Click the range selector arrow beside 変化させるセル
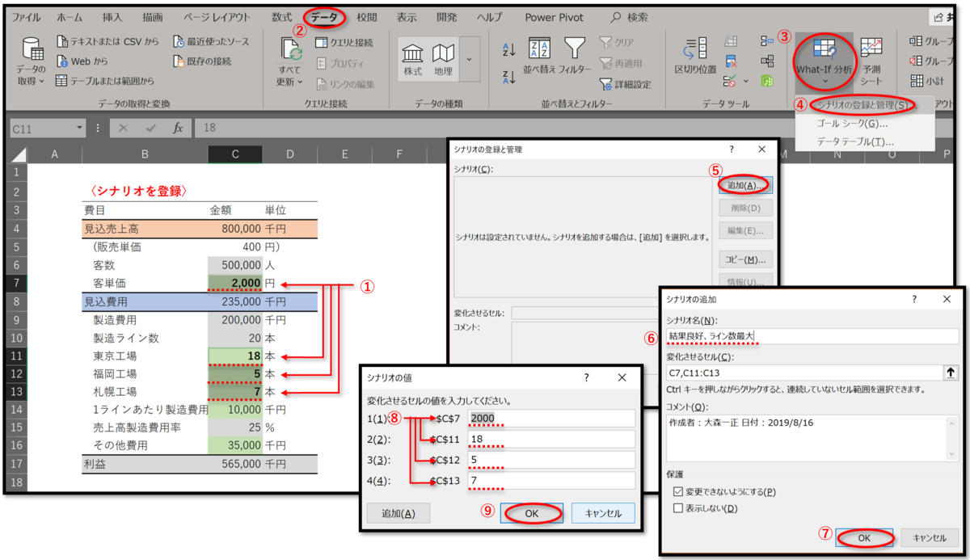Screen dimensions: 970x560 pyautogui.click(x=951, y=373)
